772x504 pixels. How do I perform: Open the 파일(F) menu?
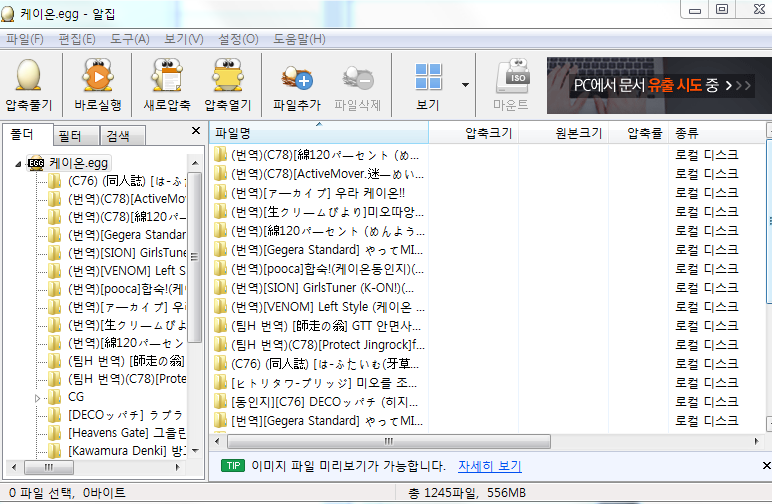(x=25, y=39)
